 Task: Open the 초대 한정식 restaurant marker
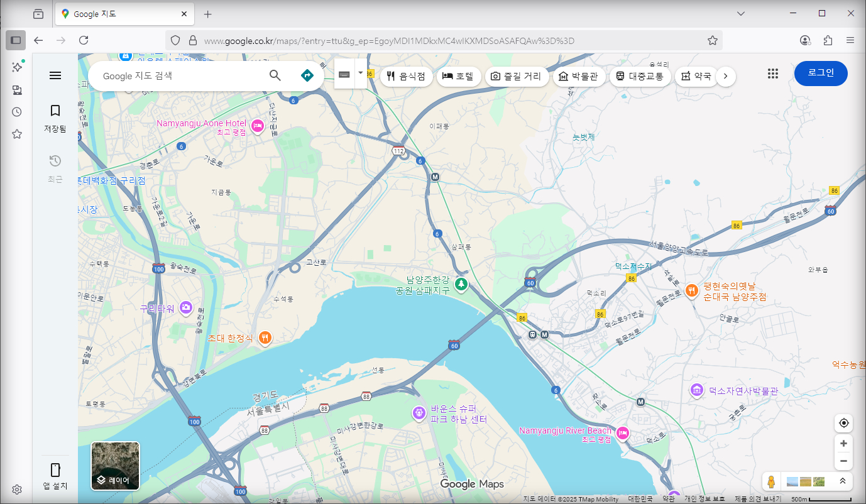pyautogui.click(x=265, y=337)
